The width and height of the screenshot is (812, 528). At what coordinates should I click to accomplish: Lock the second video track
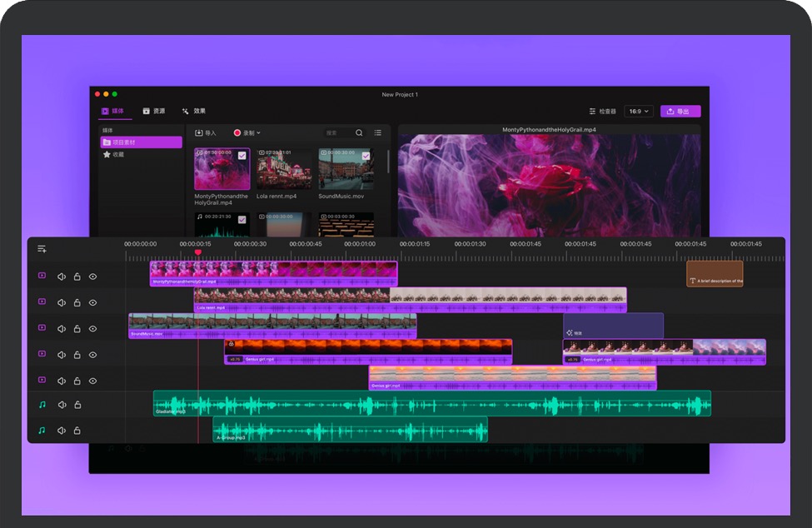point(77,302)
